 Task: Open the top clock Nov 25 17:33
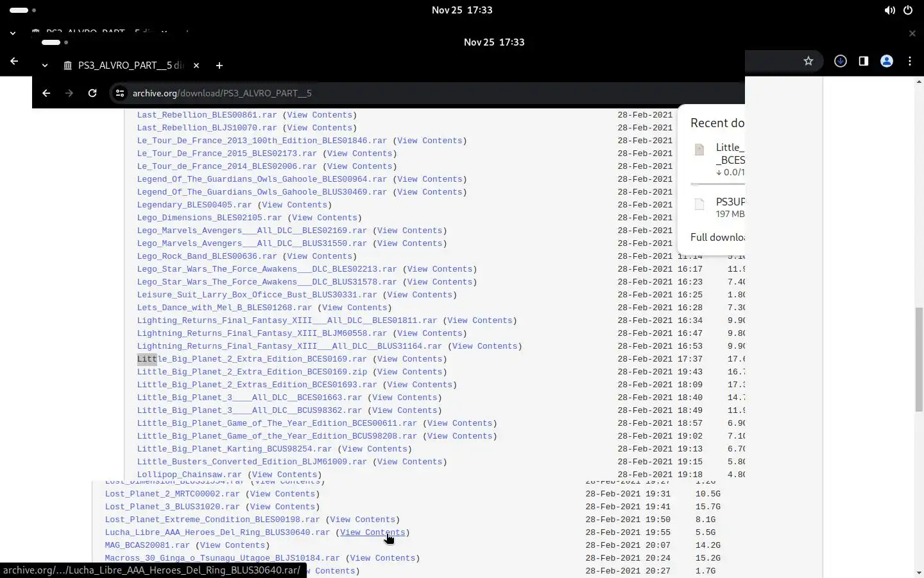462,10
